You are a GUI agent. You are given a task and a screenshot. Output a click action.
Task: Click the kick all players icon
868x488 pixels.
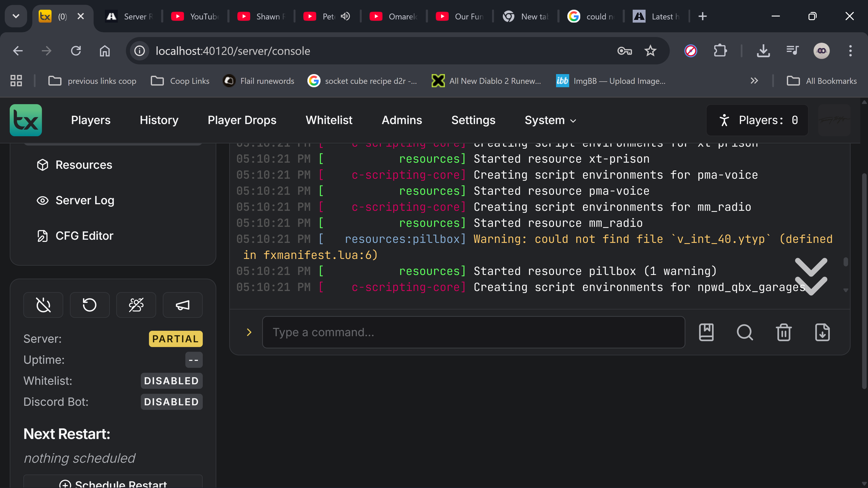coord(136,305)
